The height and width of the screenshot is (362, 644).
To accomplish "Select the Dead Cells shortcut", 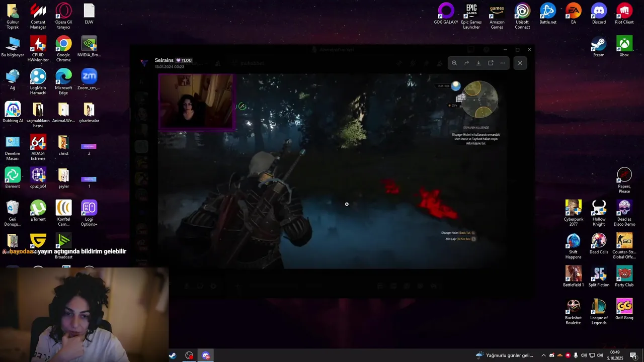I will 599,243.
